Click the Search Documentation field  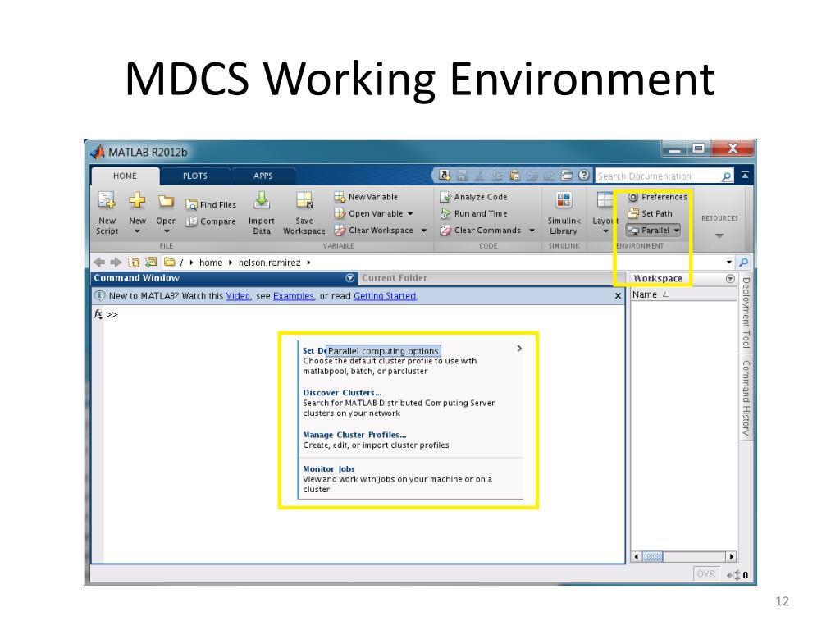(663, 176)
